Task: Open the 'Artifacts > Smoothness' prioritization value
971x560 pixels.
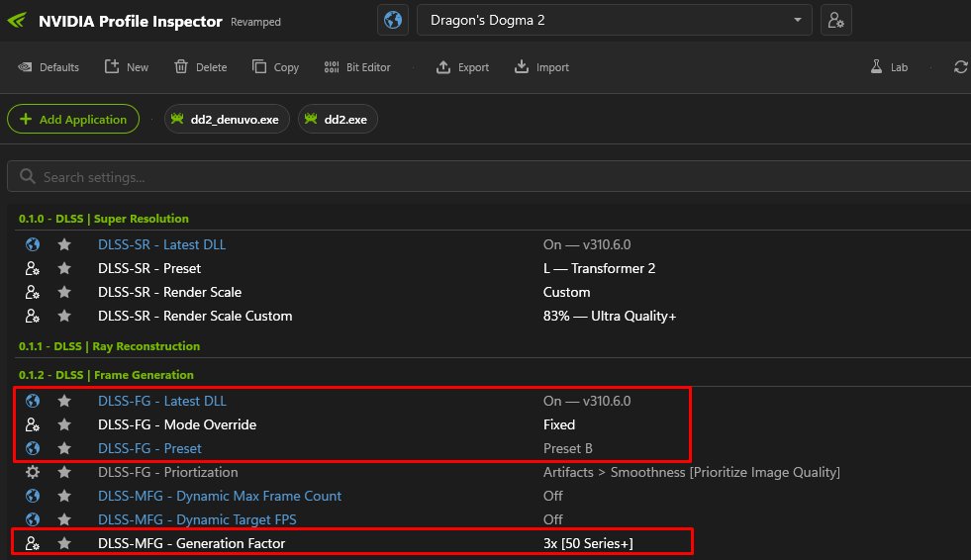Action: pyautogui.click(x=692, y=472)
